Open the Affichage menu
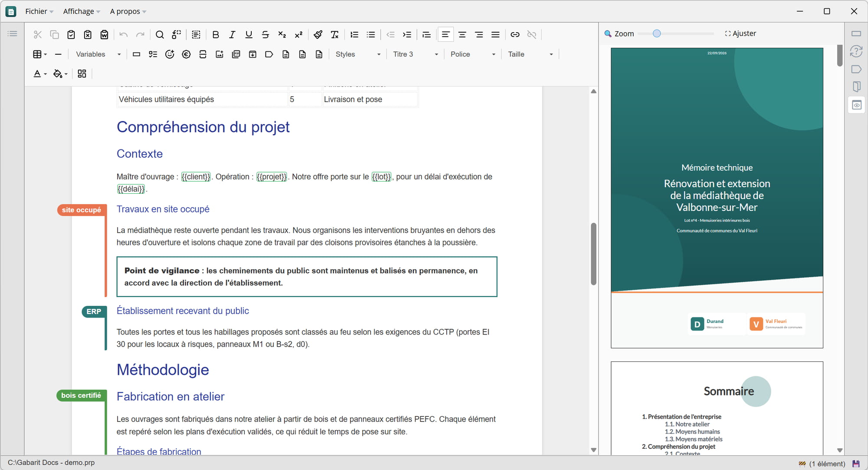Image resolution: width=868 pixels, height=470 pixels. coord(82,11)
